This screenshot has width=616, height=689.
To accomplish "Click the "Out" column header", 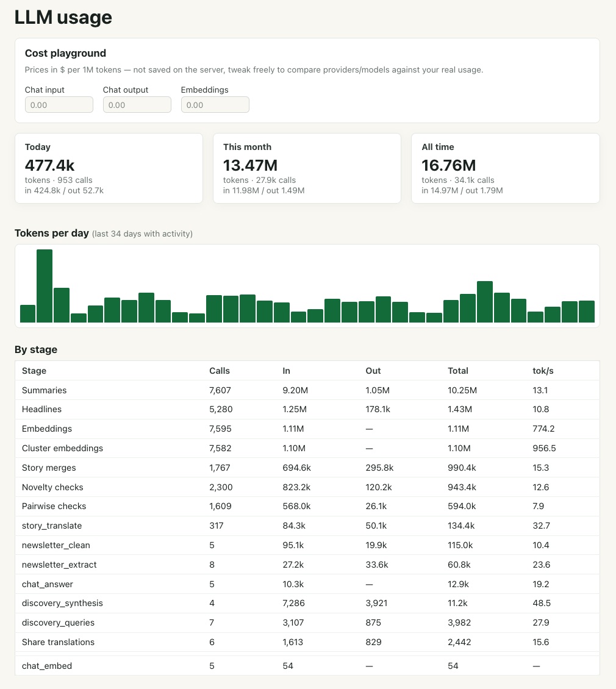I will [x=373, y=371].
